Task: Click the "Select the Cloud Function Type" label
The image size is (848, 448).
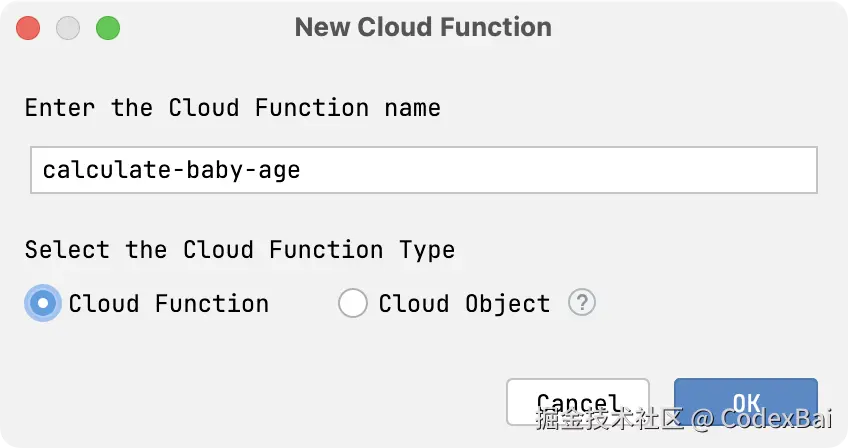Action: coord(240,249)
